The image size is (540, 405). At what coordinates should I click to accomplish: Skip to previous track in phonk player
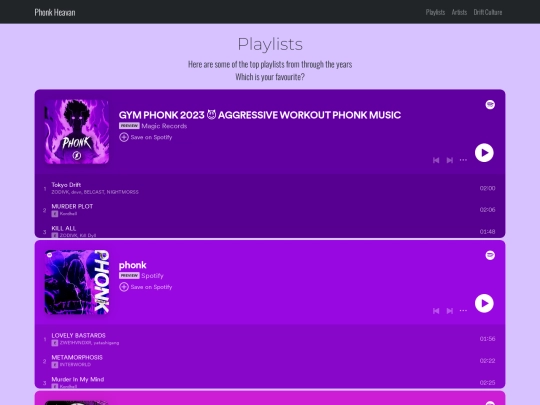436,311
